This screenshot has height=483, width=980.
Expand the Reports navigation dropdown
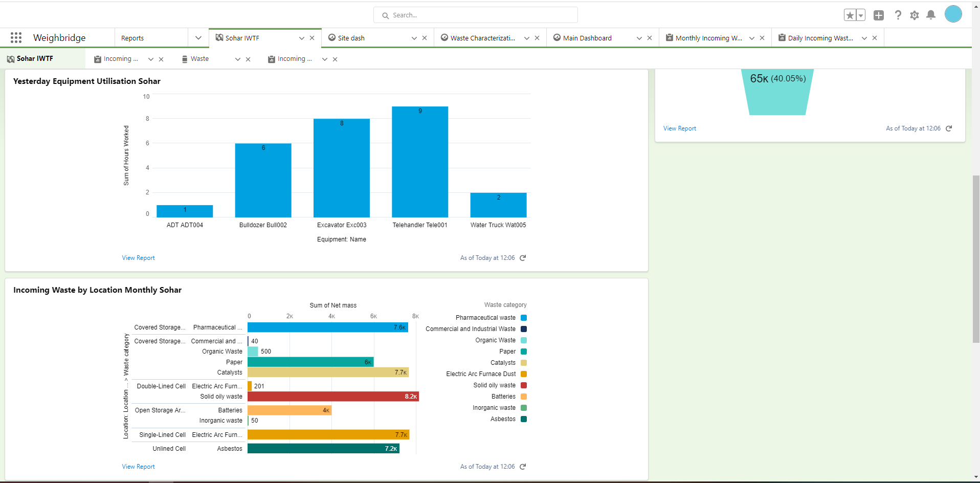pos(198,38)
